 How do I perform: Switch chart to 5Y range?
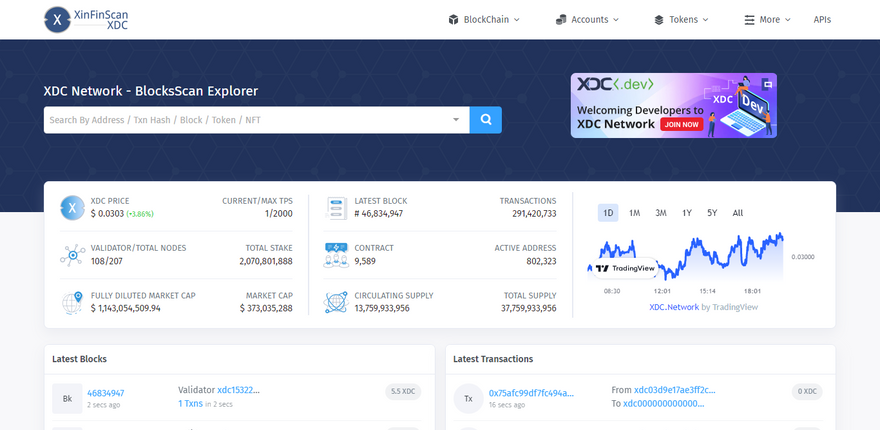coord(712,213)
